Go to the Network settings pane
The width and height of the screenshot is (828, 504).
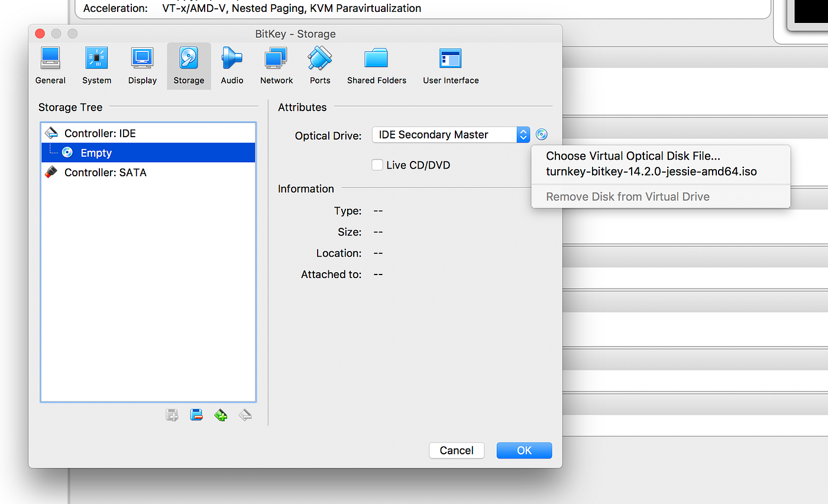click(x=276, y=66)
